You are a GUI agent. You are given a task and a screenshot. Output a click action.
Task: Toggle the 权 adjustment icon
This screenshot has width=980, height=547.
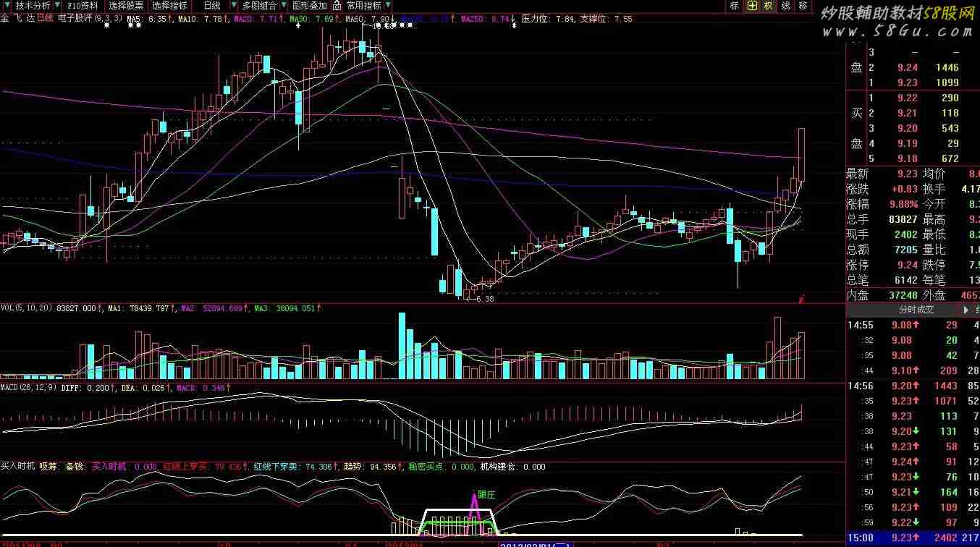point(769,6)
